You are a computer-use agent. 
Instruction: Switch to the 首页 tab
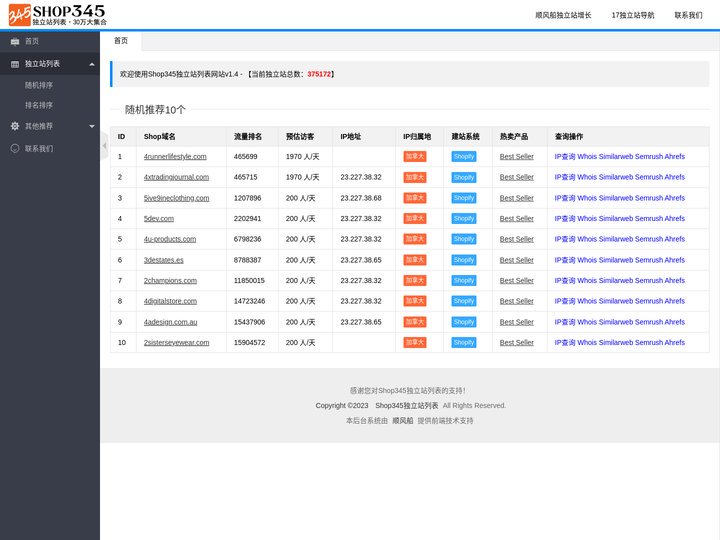click(121, 41)
